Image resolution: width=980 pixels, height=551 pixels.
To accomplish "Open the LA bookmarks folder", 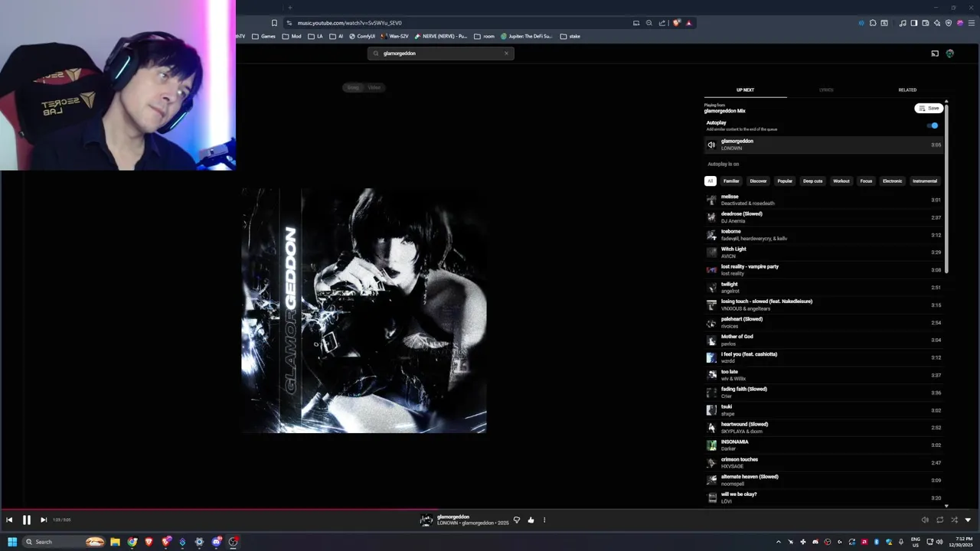I will coord(315,36).
